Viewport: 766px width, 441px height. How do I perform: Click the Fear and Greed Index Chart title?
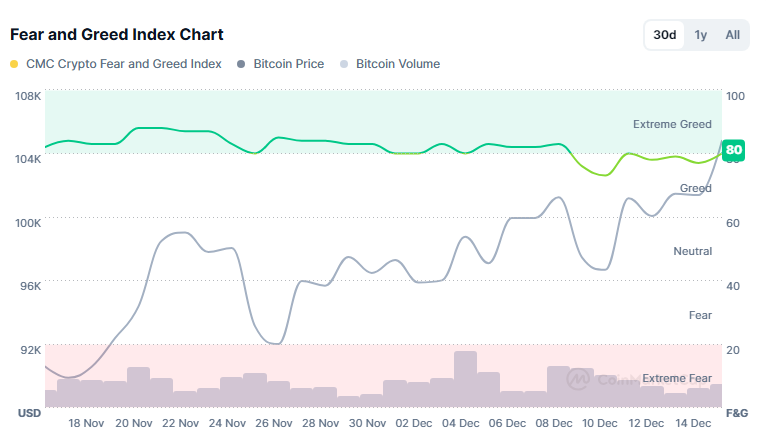(116, 34)
